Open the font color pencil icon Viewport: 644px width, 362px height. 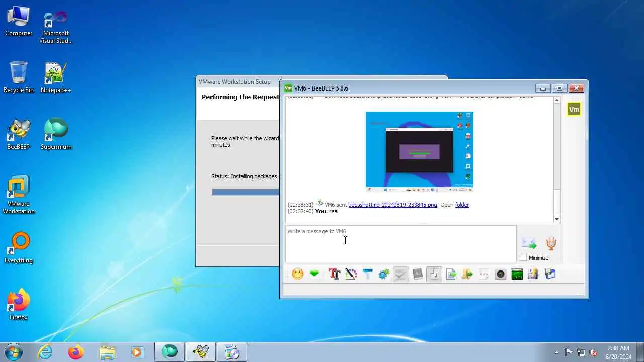pos(351,274)
